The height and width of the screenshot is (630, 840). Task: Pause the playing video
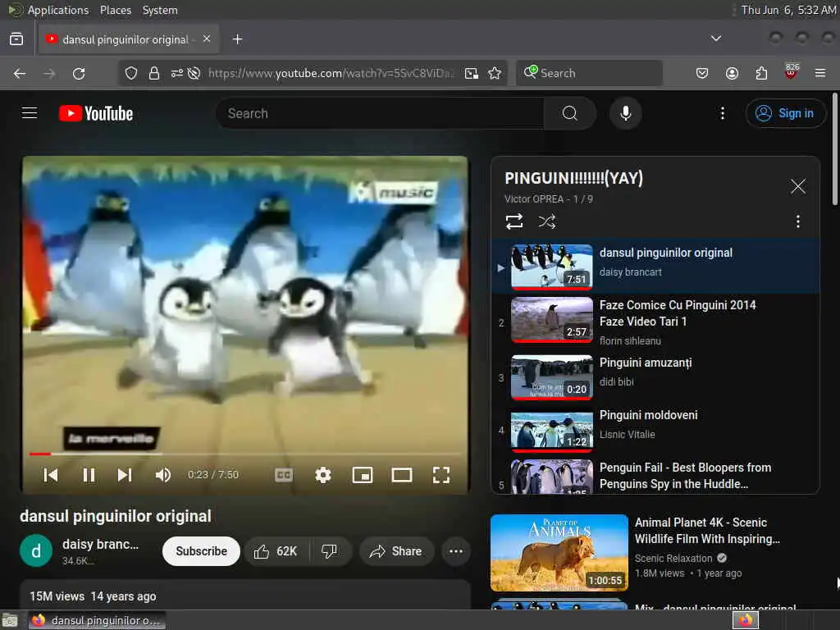89,475
